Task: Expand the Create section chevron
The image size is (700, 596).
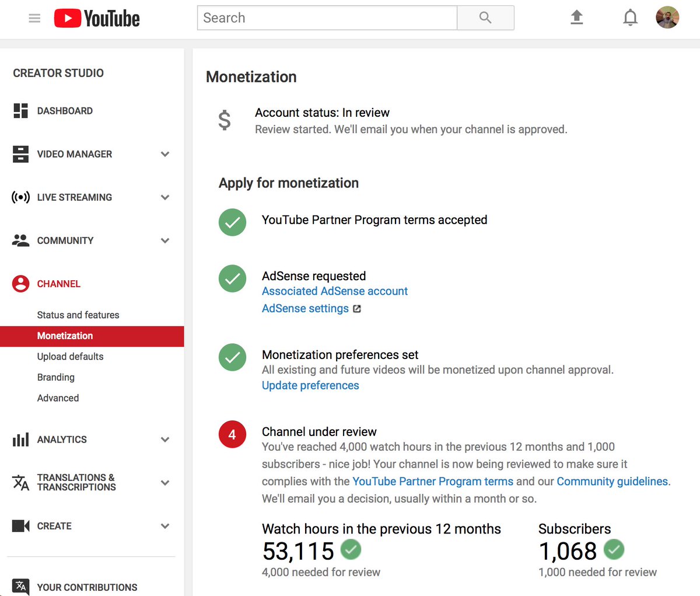Action: 165,526
